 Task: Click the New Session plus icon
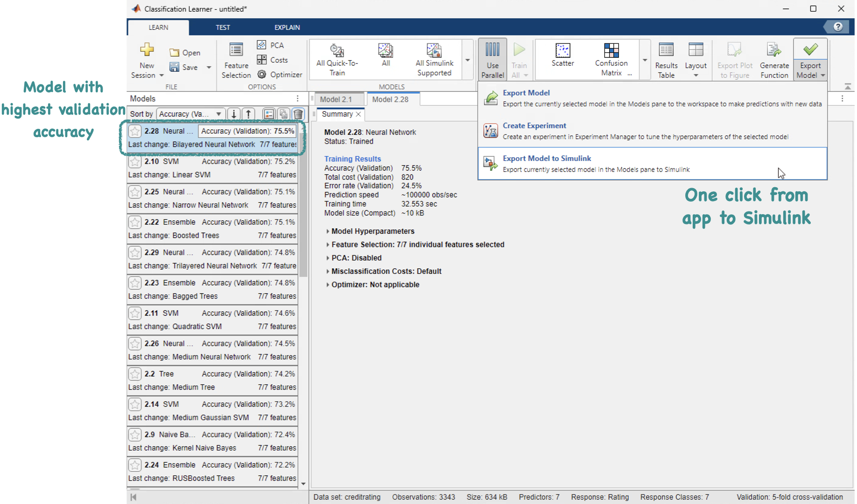pyautogui.click(x=147, y=50)
